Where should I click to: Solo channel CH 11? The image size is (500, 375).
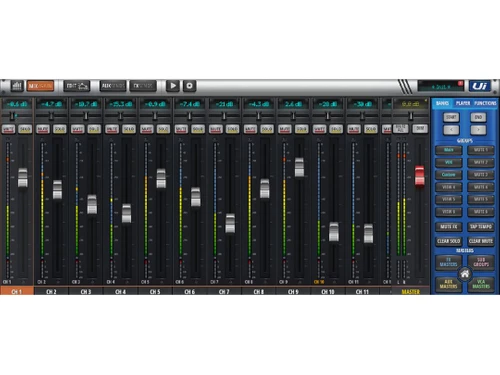point(370,129)
